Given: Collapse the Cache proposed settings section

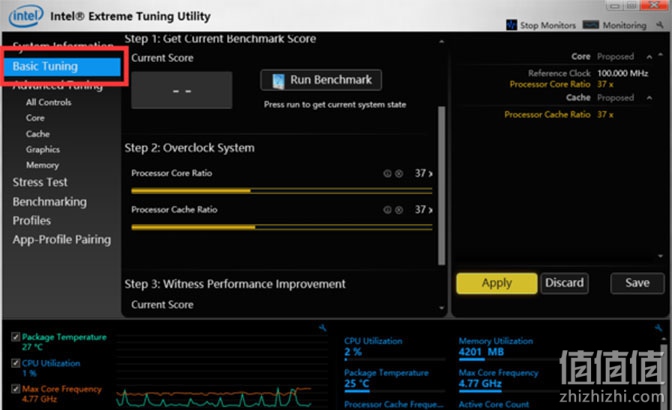Looking at the screenshot, I should click(x=649, y=98).
